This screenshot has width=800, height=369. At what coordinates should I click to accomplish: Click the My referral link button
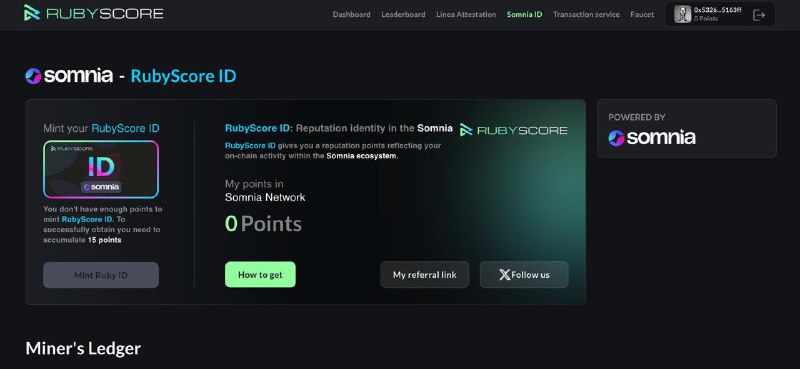tap(424, 275)
